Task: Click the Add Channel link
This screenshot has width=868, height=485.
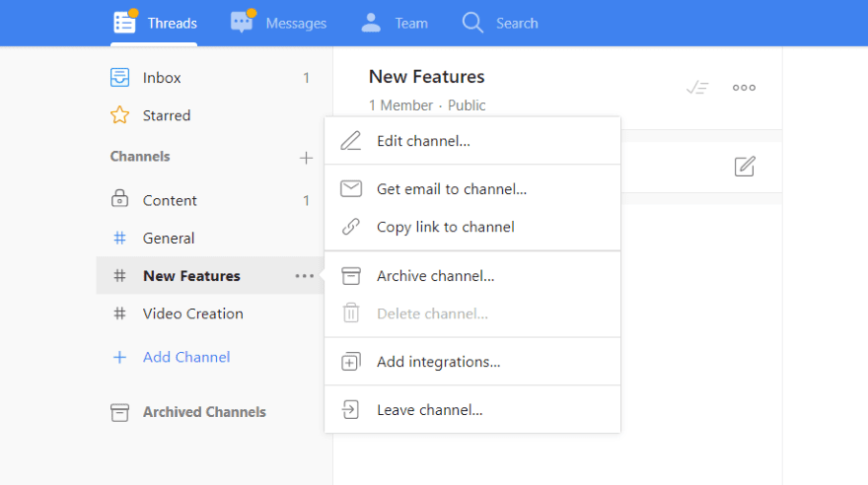Action: [x=185, y=357]
